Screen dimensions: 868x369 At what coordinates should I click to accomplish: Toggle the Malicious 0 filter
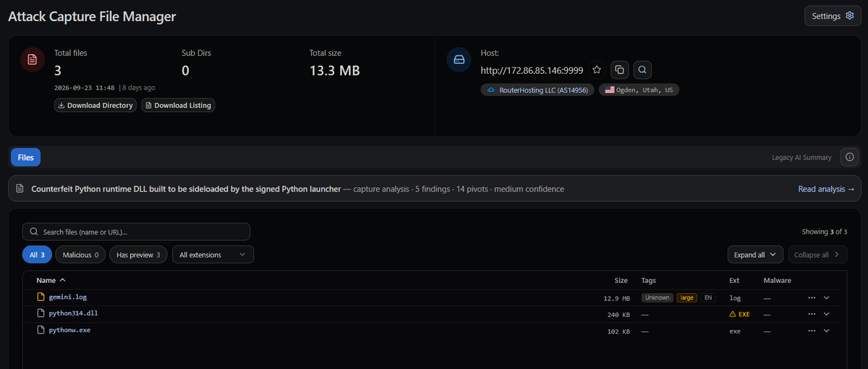[x=80, y=255]
